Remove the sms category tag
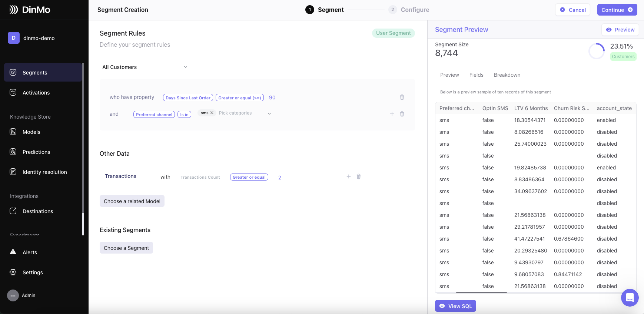 tap(212, 113)
